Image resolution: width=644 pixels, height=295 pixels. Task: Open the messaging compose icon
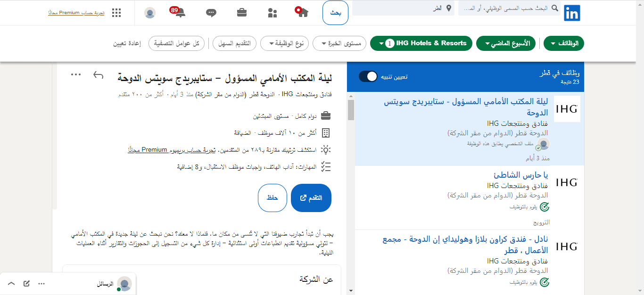(x=27, y=284)
